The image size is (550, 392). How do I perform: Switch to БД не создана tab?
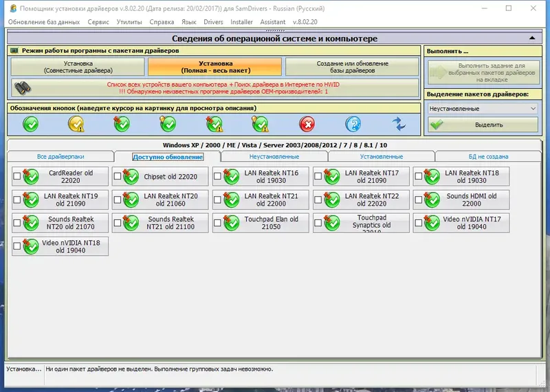pyautogui.click(x=488, y=157)
